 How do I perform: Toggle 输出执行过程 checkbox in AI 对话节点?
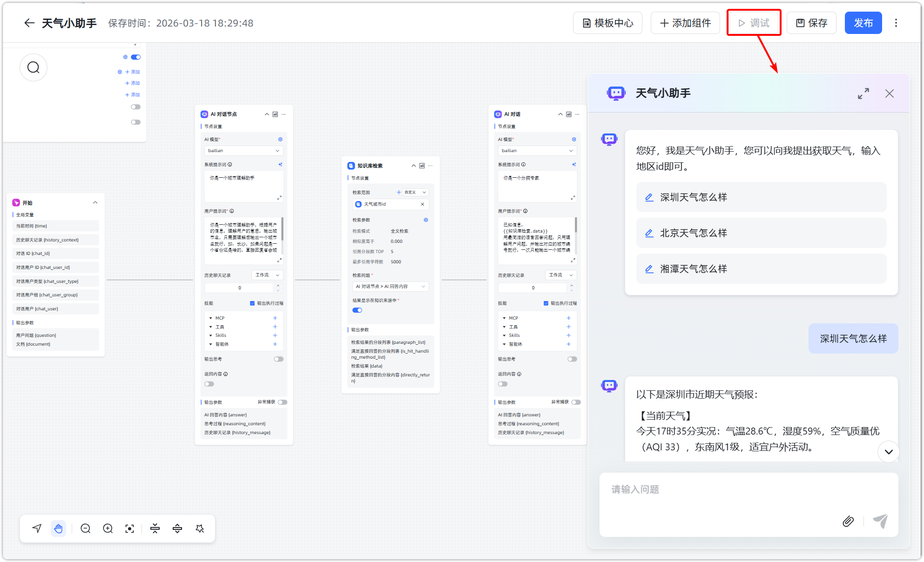pos(252,303)
